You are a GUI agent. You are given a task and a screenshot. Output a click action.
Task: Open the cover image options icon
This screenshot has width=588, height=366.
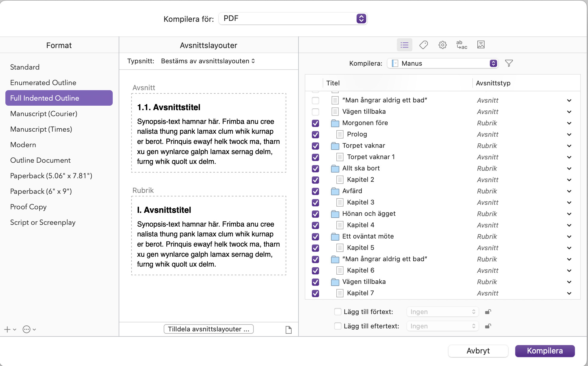[x=481, y=45]
